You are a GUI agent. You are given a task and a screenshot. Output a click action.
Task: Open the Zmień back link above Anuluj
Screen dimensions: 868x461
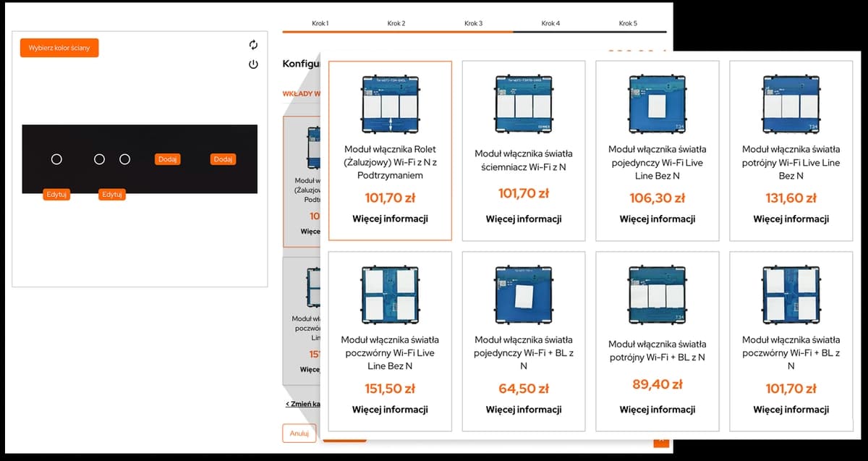(x=302, y=404)
